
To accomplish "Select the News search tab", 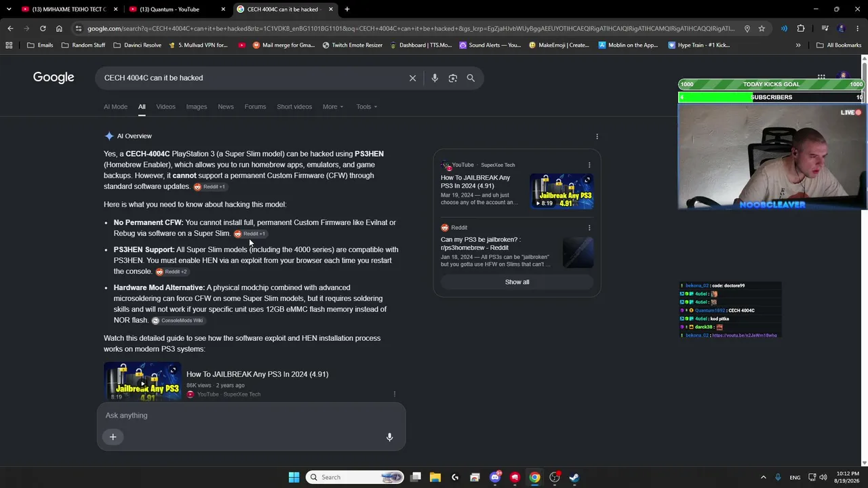I will click(226, 106).
